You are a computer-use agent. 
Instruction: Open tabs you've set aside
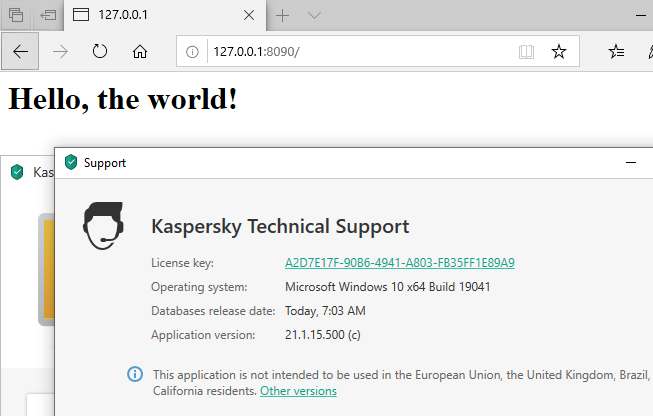(x=15, y=15)
